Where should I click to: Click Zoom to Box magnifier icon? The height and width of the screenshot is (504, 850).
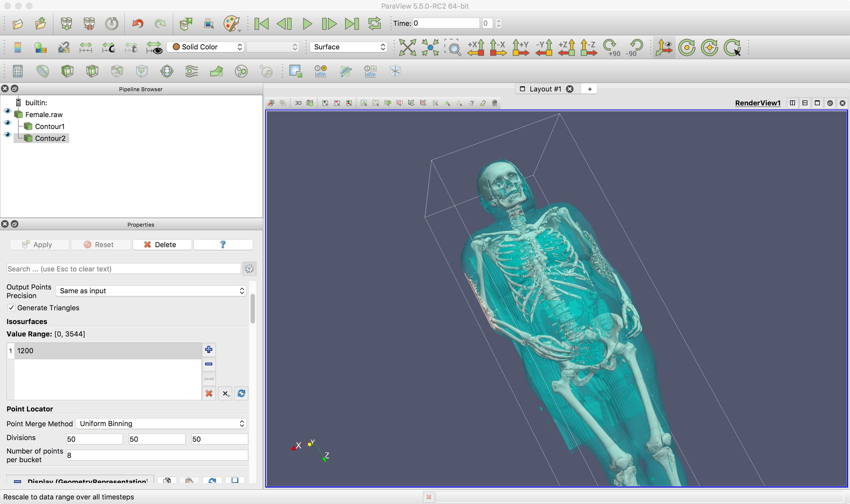coord(453,47)
